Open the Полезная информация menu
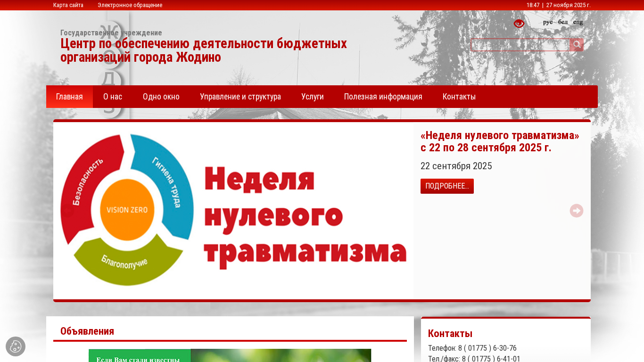644x362 pixels. pyautogui.click(x=383, y=97)
